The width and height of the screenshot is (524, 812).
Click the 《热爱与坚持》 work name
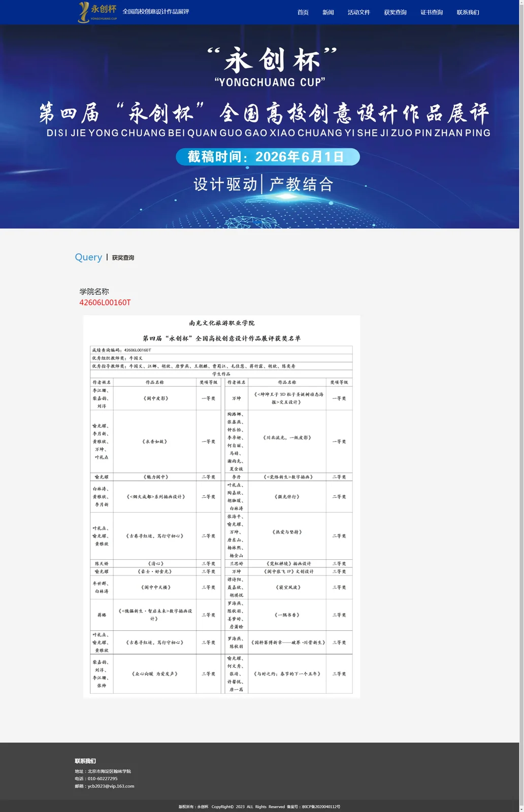tap(287, 532)
